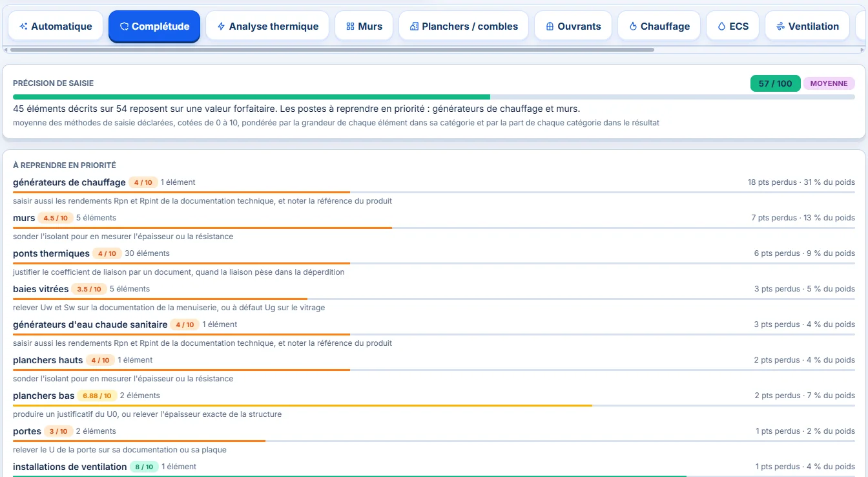Image resolution: width=868 pixels, height=477 pixels.
Task: Click "3 pts perdus · 5 % du poids"
Action: click(805, 289)
